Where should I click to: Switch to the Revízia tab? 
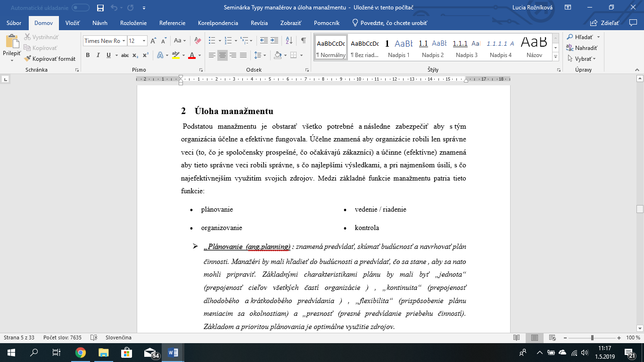259,23
